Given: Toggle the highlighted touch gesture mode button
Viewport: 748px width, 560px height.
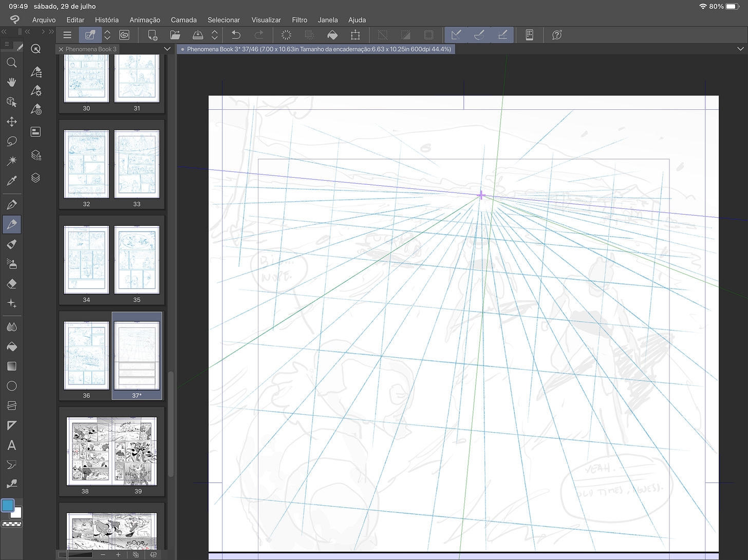Looking at the screenshot, I should tap(90, 35).
